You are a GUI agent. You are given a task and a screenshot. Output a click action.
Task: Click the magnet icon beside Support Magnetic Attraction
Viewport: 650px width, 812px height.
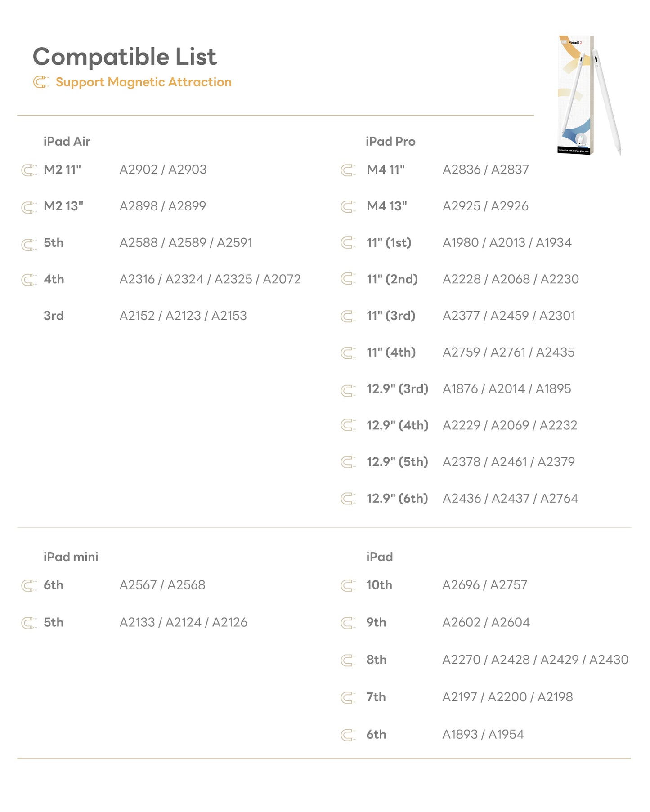click(x=41, y=82)
